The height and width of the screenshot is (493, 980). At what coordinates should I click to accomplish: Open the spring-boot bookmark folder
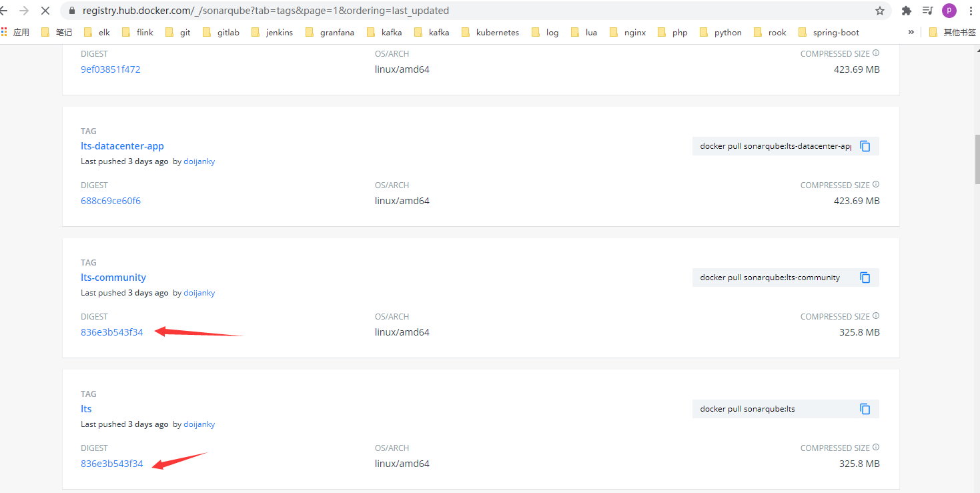829,32
